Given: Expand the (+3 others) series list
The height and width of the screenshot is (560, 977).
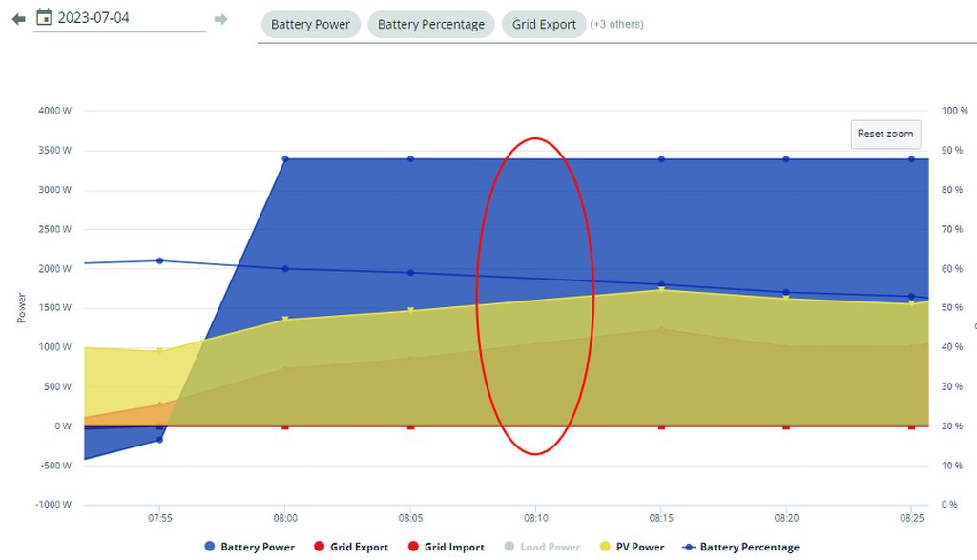Looking at the screenshot, I should tap(616, 25).
